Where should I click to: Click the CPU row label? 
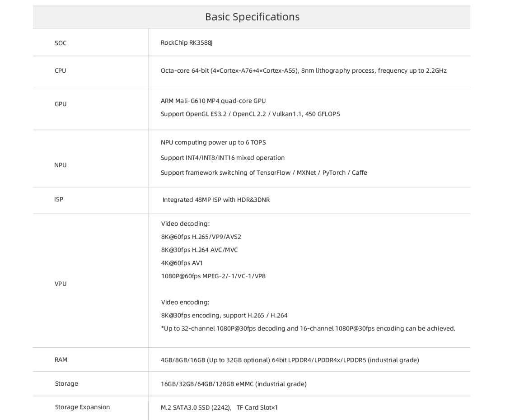(61, 71)
